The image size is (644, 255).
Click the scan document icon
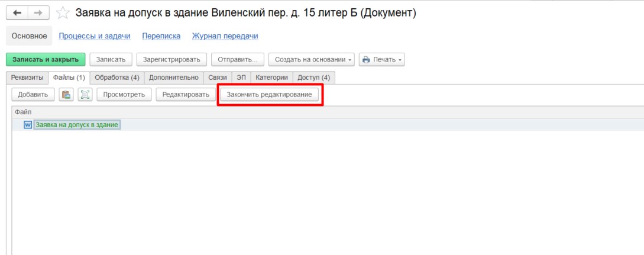(85, 95)
